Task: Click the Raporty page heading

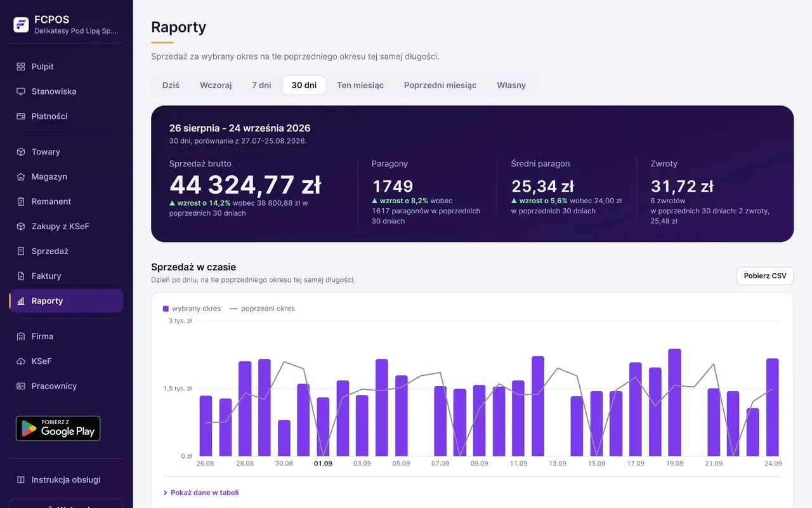Action: (x=179, y=27)
